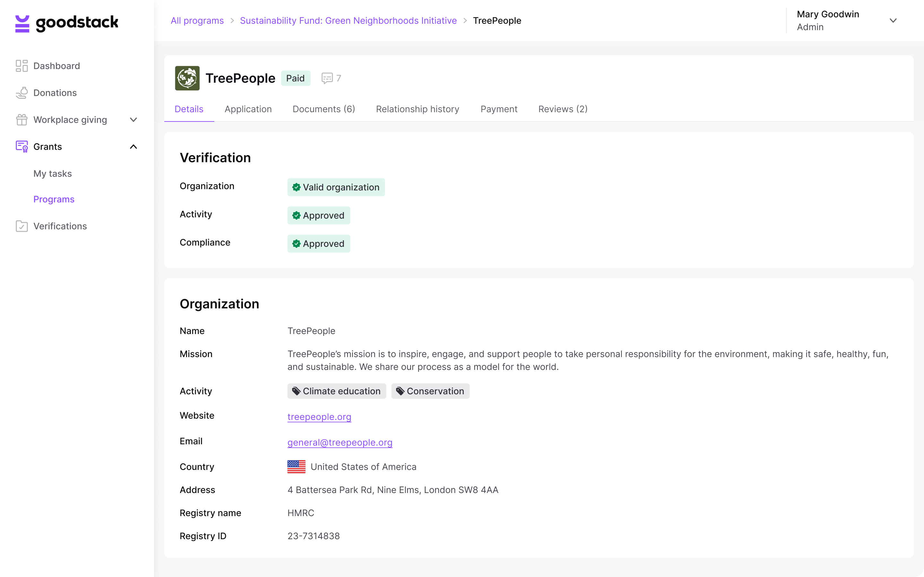Click the United States flag icon

(296, 467)
